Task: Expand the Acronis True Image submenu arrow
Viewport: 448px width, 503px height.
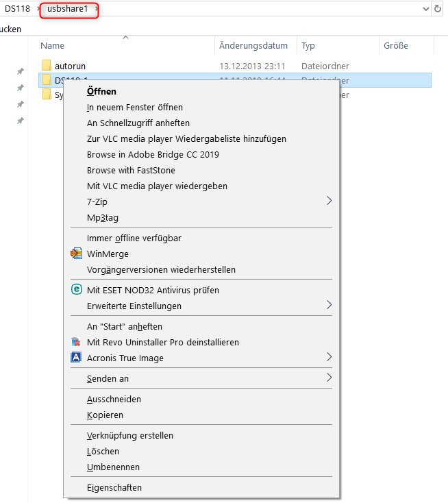Action: 329,357
